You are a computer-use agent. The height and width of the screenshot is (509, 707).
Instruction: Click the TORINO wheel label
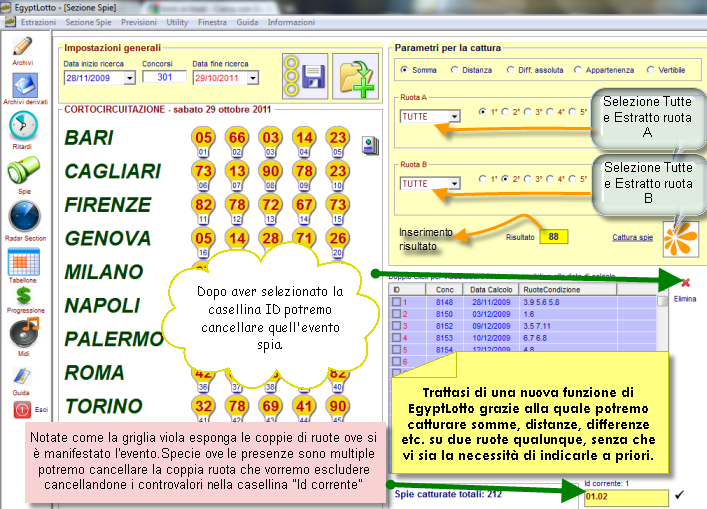pos(104,406)
